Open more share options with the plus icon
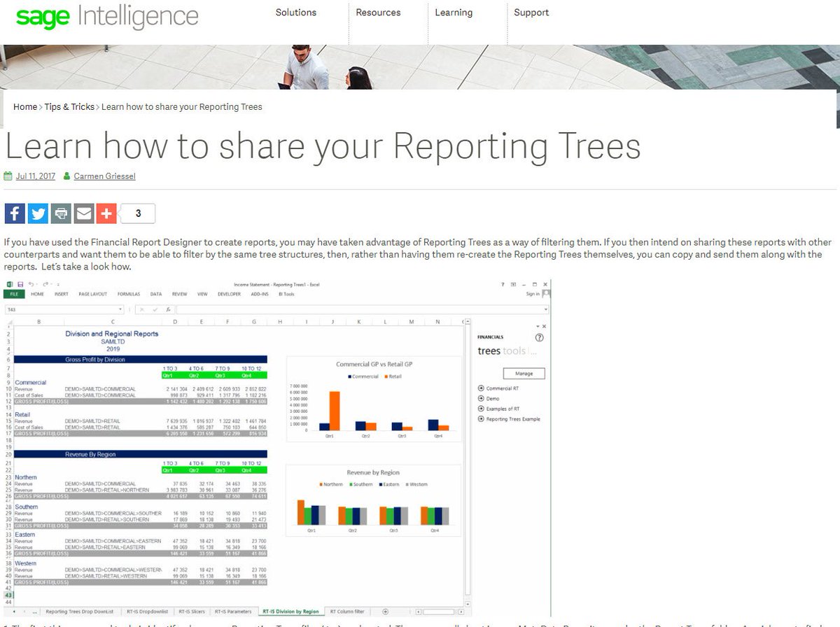 point(106,213)
